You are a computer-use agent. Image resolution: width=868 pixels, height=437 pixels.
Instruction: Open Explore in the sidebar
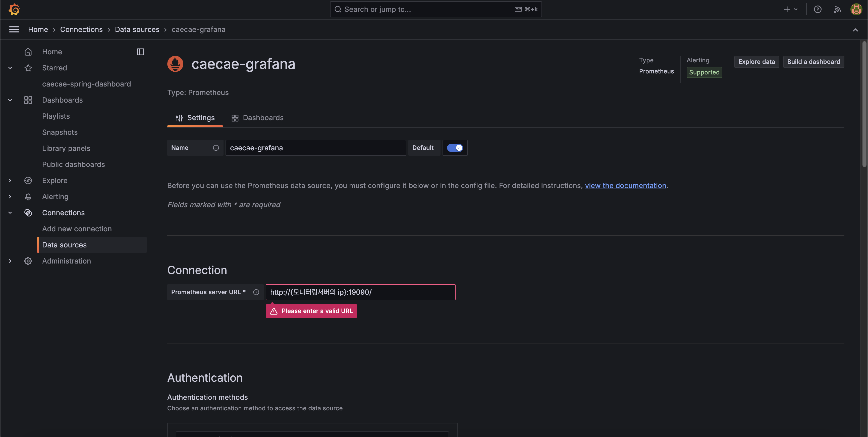click(x=55, y=181)
